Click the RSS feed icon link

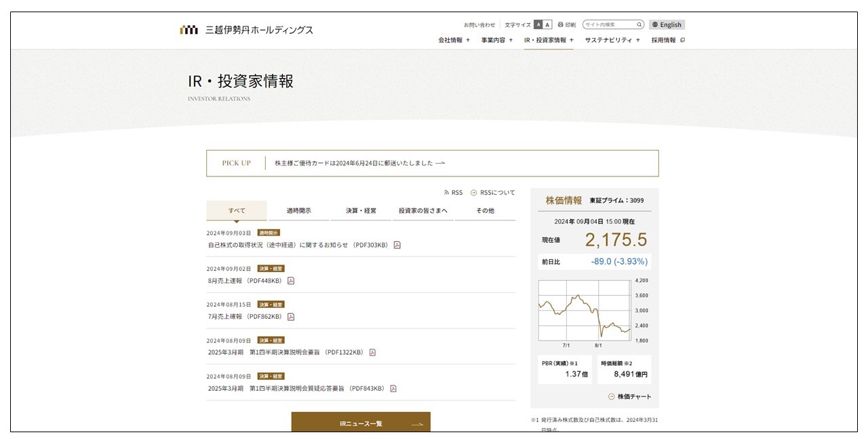coord(454,193)
